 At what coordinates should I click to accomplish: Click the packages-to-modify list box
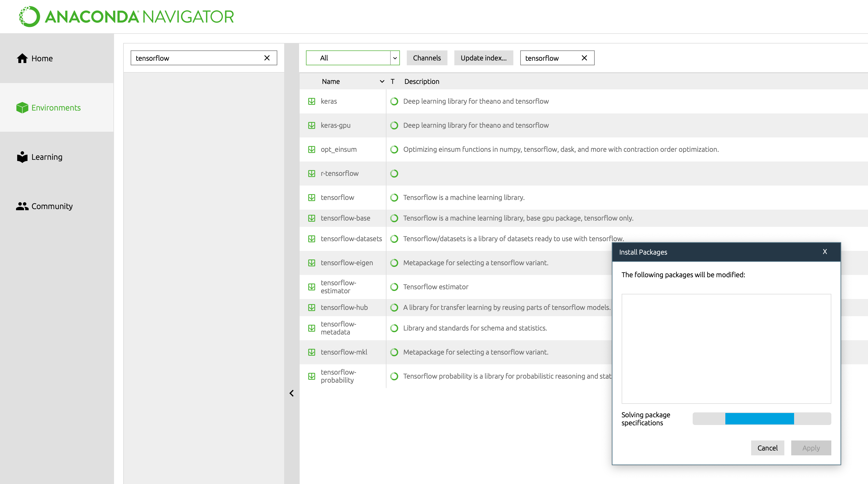click(726, 349)
